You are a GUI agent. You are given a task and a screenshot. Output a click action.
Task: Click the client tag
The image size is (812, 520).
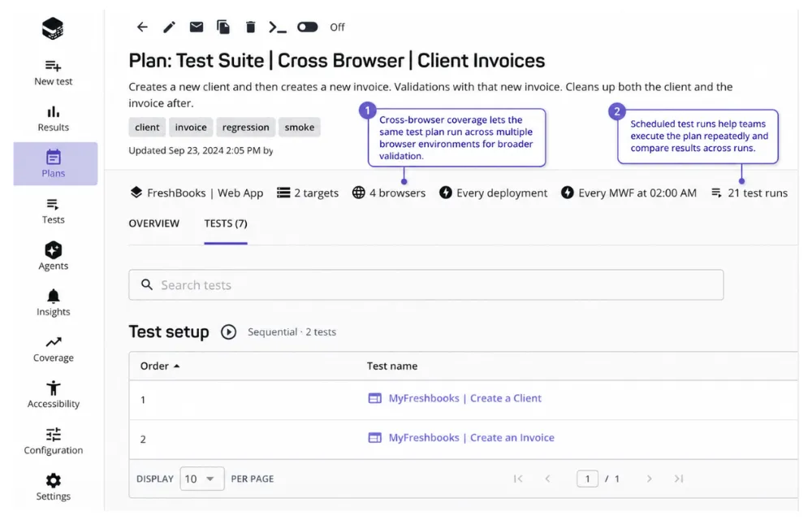tap(147, 128)
